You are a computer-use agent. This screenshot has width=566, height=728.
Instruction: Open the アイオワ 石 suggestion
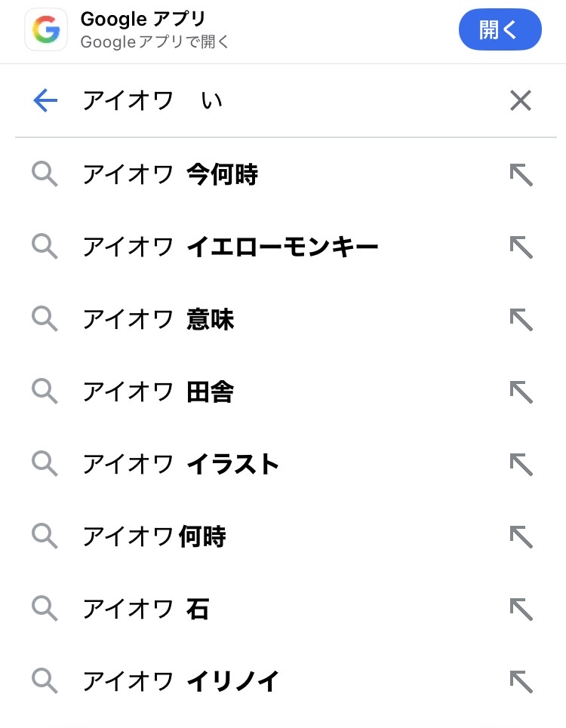pos(146,609)
